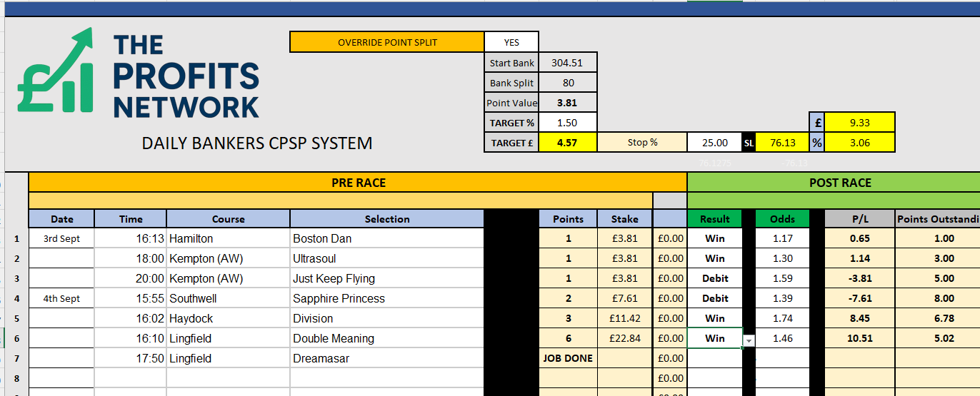980x396 pixels.
Task: Click the Win result for Hamilton row
Action: (x=714, y=238)
